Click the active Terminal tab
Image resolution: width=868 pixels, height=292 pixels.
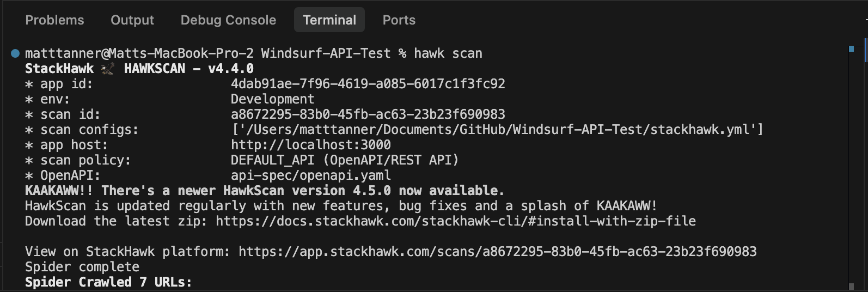click(329, 20)
